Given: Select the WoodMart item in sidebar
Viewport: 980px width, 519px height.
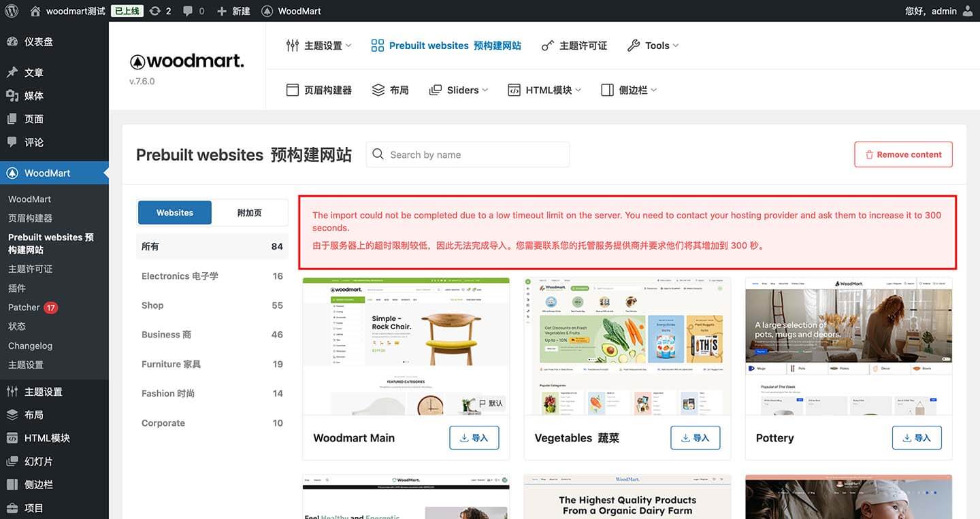Looking at the screenshot, I should point(54,173).
